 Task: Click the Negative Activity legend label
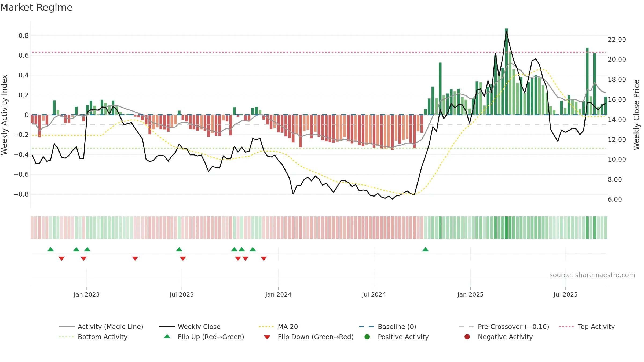point(505,337)
